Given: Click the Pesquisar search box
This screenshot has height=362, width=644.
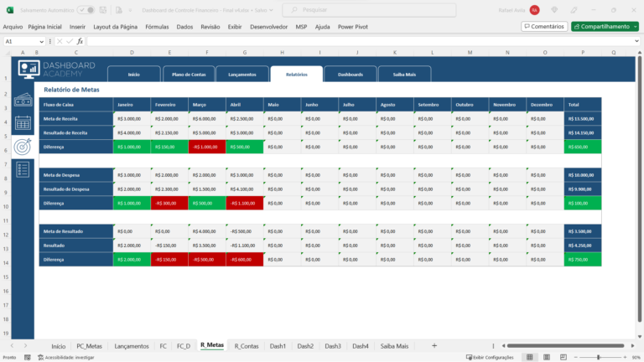Looking at the screenshot, I should click(369, 10).
